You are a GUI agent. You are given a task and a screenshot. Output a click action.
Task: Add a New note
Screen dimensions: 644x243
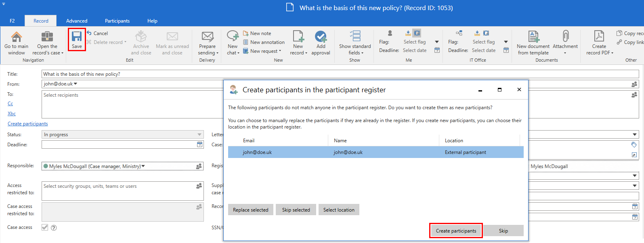pyautogui.click(x=257, y=33)
